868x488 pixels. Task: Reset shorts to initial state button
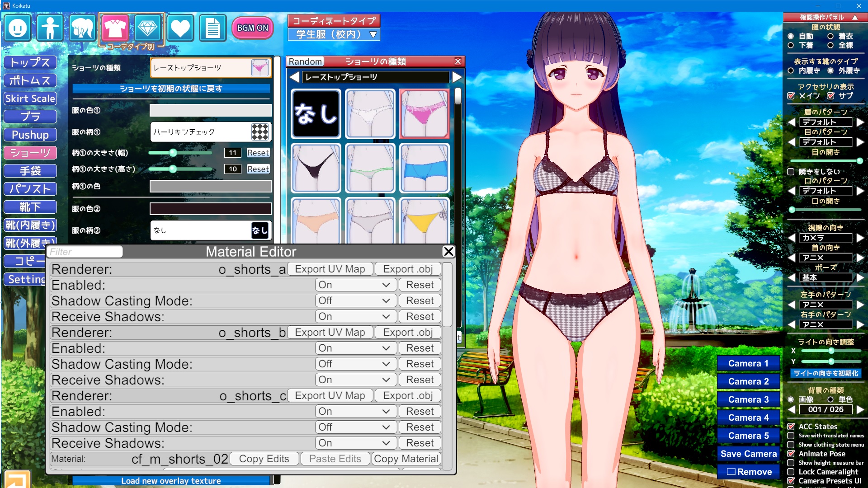[x=171, y=89]
